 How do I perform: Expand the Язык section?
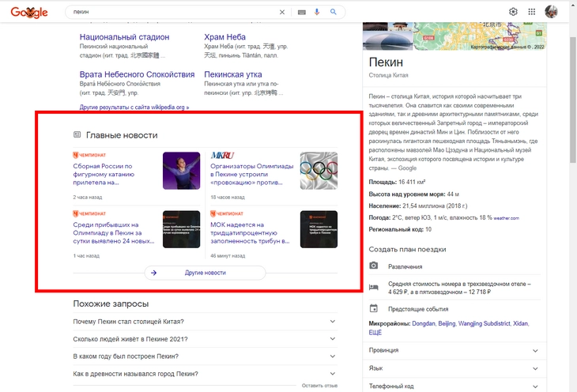click(x=454, y=368)
